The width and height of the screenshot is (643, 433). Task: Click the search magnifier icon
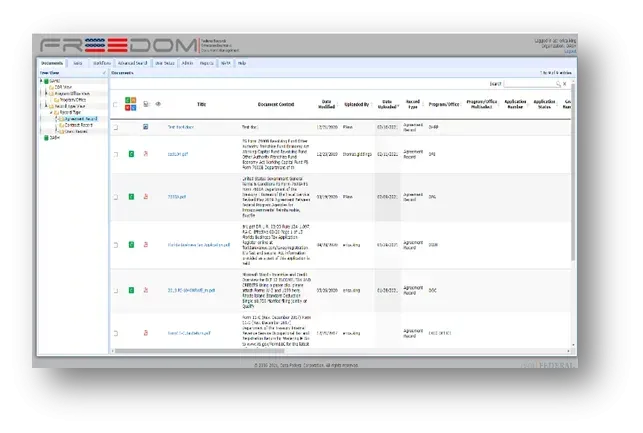[558, 84]
